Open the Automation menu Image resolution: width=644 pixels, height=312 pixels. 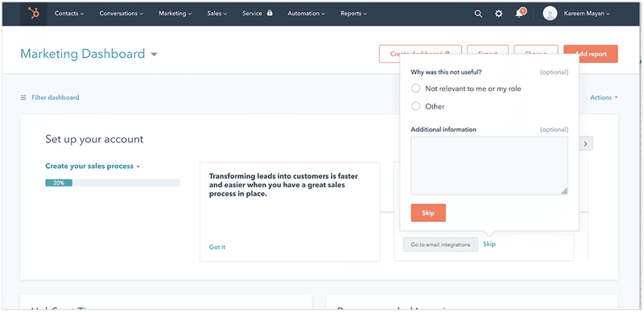(306, 14)
